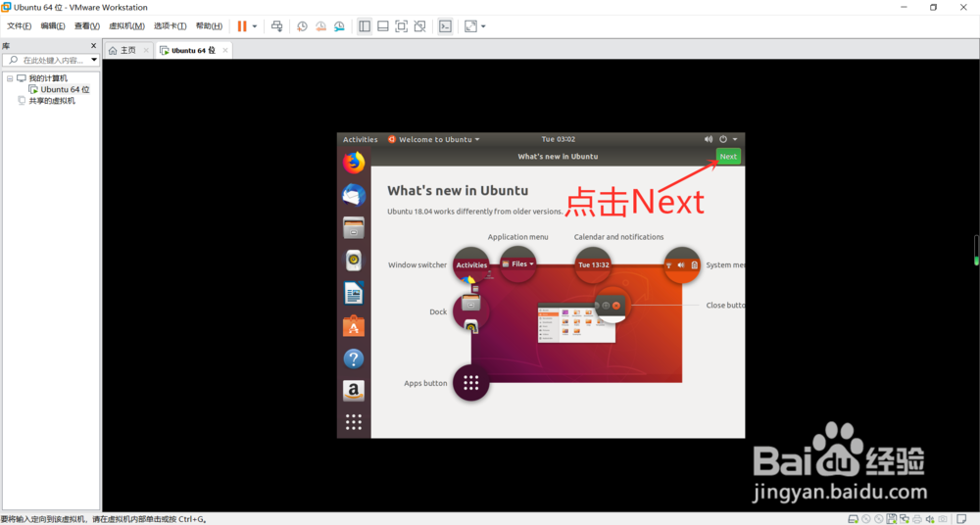Pause the virtual machine with the orange button
980x525 pixels.
242,26
